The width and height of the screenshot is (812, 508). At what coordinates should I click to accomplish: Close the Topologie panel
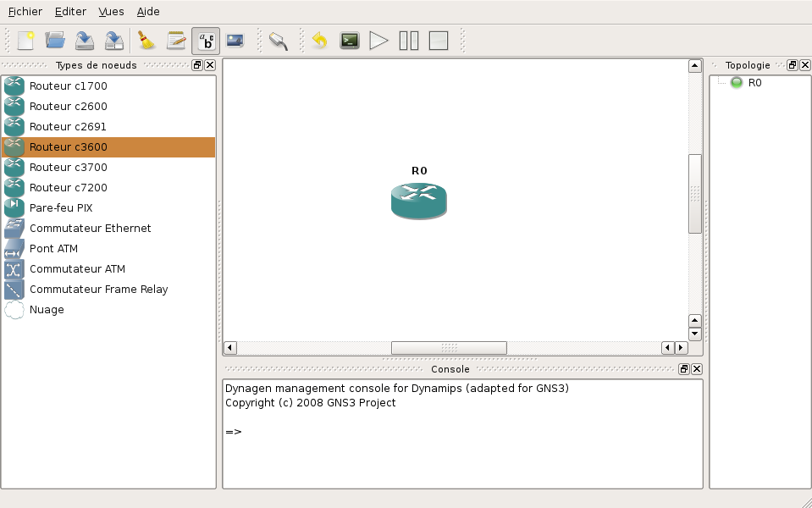click(804, 64)
